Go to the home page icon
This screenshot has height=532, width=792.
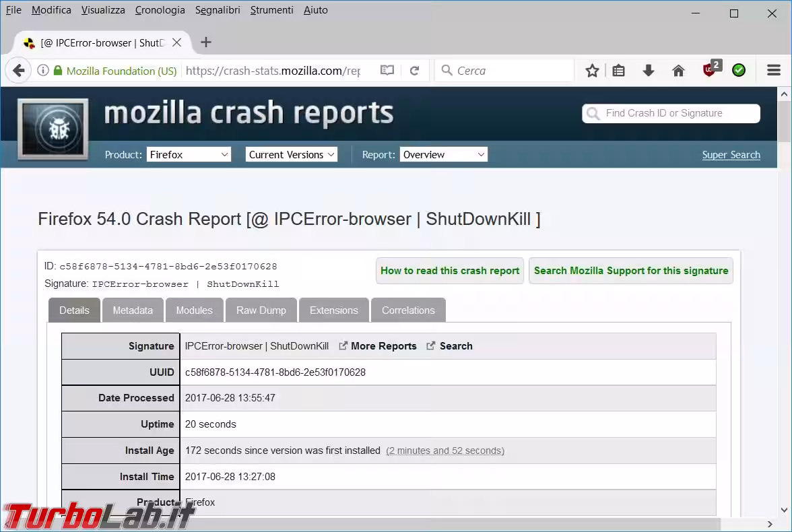(678, 70)
